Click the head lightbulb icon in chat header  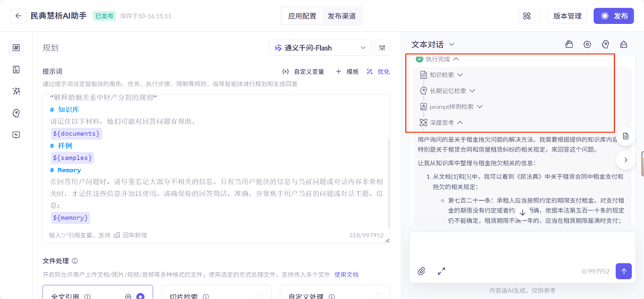click(605, 45)
